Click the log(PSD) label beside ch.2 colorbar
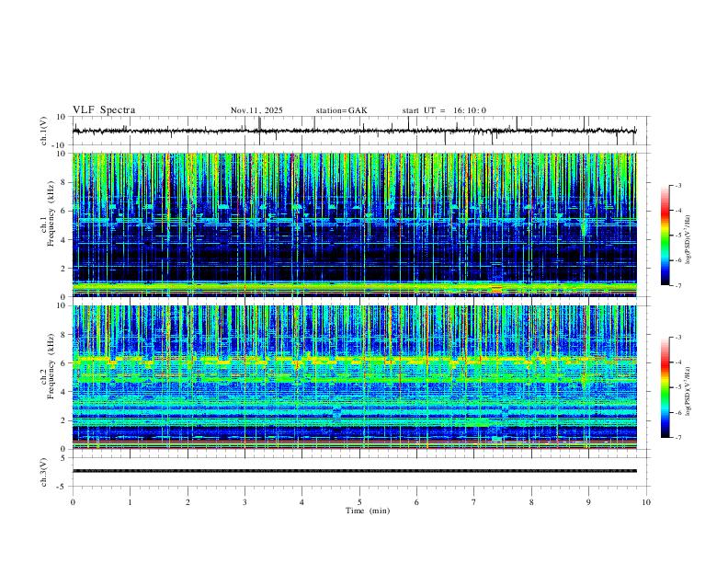728x563 pixels. 688,391
